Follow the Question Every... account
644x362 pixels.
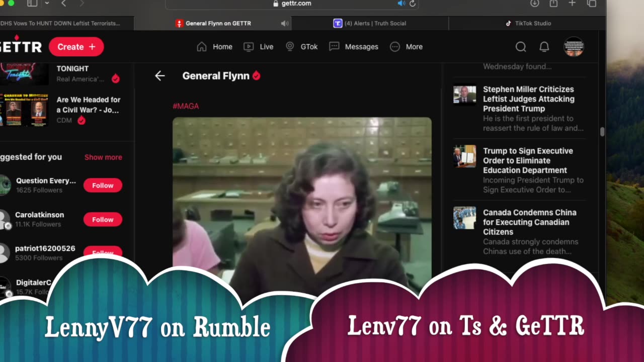tap(103, 186)
